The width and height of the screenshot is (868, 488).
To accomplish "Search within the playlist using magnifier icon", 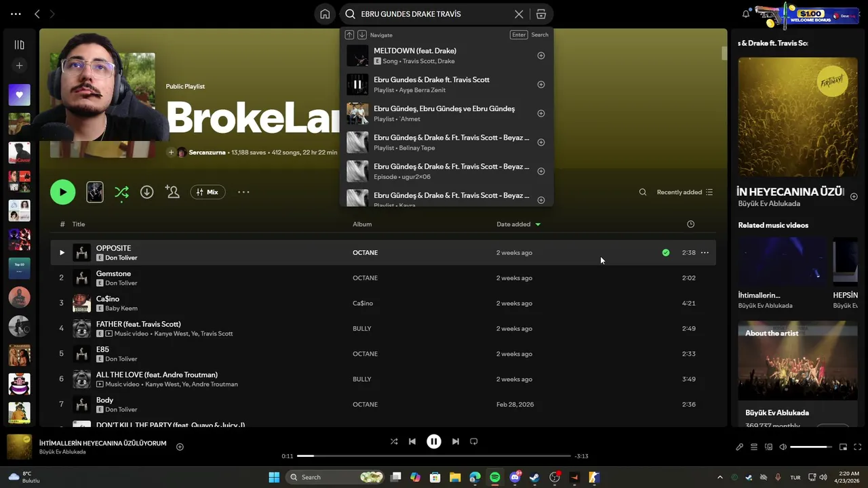I will (x=643, y=192).
